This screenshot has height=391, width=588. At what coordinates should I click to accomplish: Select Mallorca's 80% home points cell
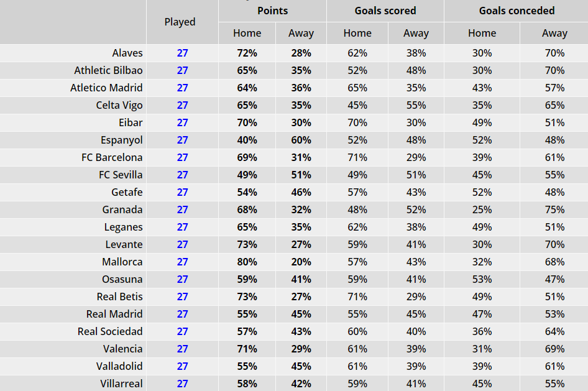point(247,262)
